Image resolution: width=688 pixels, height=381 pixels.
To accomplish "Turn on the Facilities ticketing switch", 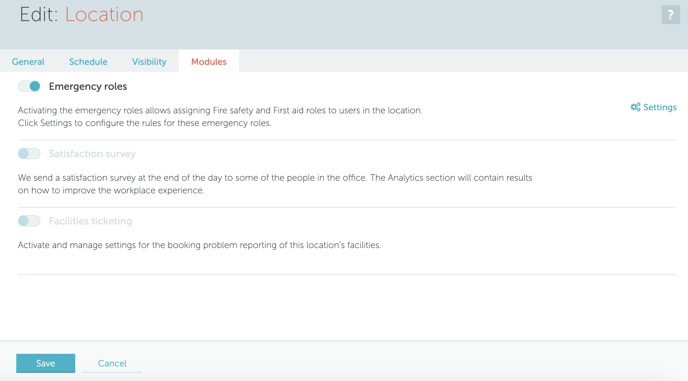I will 29,220.
